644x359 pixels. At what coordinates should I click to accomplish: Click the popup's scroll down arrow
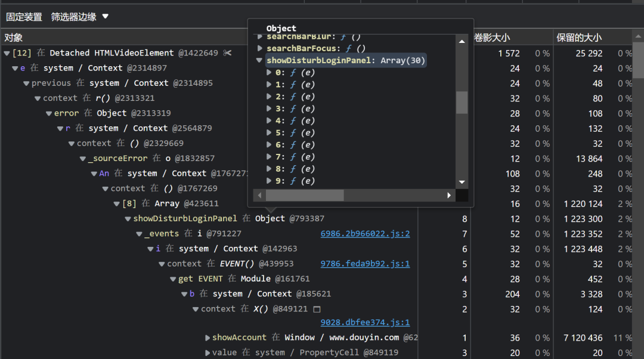coord(462,182)
